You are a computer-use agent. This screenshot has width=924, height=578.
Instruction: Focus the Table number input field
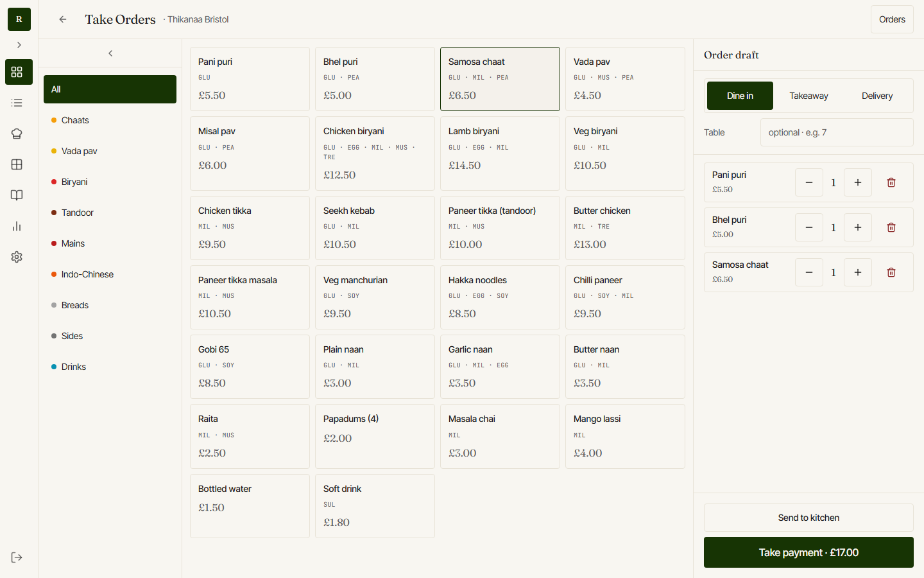837,132
